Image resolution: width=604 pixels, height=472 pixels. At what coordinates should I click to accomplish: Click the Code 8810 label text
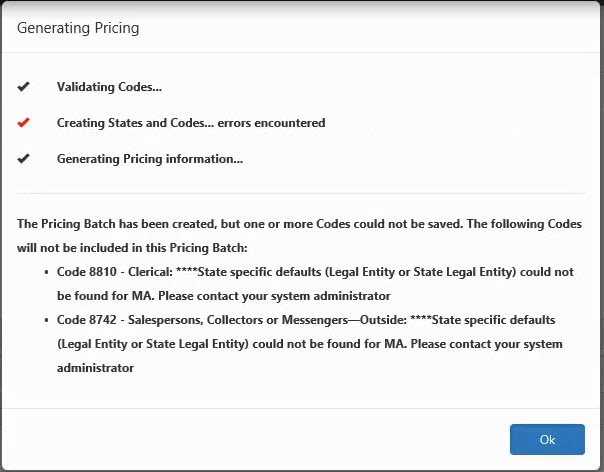[86, 272]
